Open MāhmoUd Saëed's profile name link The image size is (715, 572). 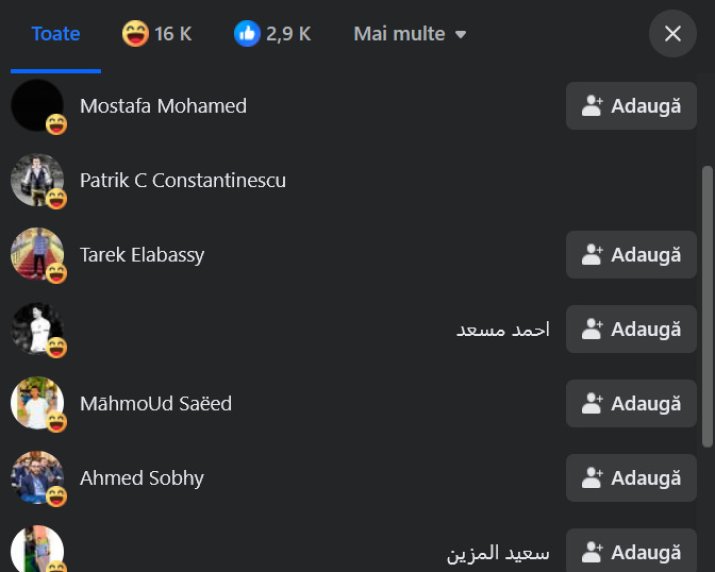tap(156, 404)
